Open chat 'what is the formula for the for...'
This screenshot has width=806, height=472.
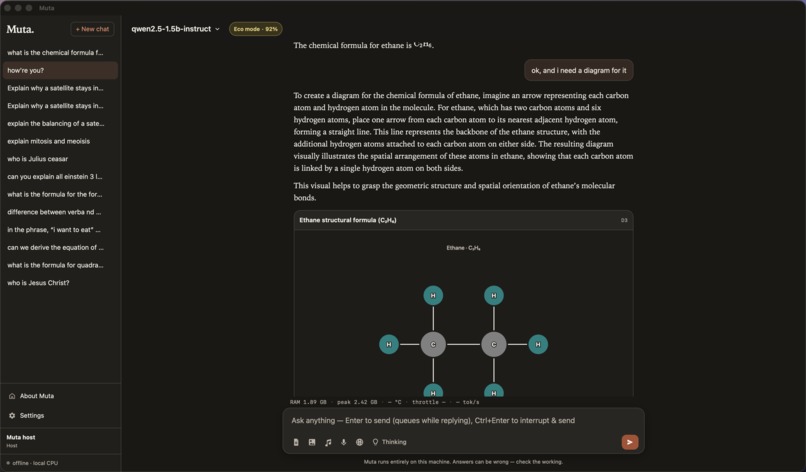(x=60, y=194)
